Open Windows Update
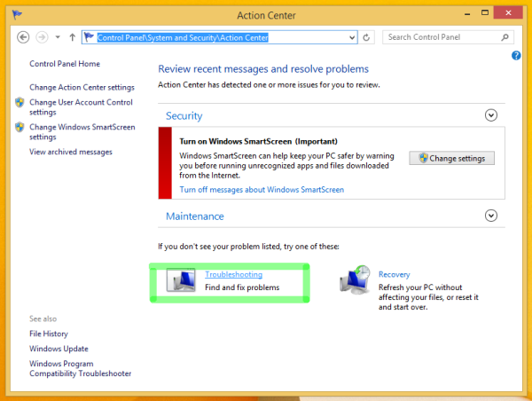Viewport: 532px width, 401px height. click(x=59, y=349)
